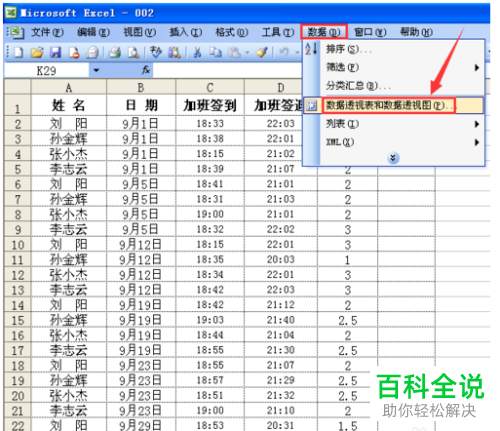Click the fx insert function icon

pyautogui.click(x=146, y=70)
